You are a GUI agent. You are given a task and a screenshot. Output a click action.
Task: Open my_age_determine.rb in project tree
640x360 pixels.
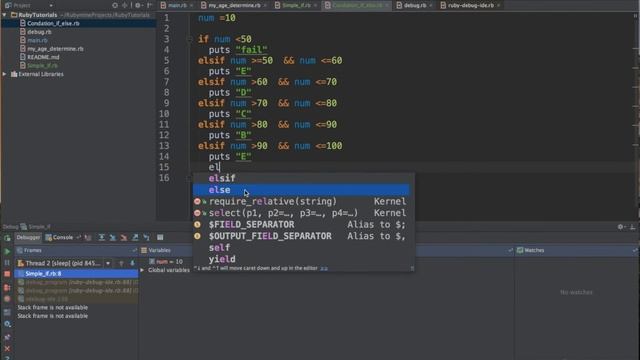click(x=55, y=49)
